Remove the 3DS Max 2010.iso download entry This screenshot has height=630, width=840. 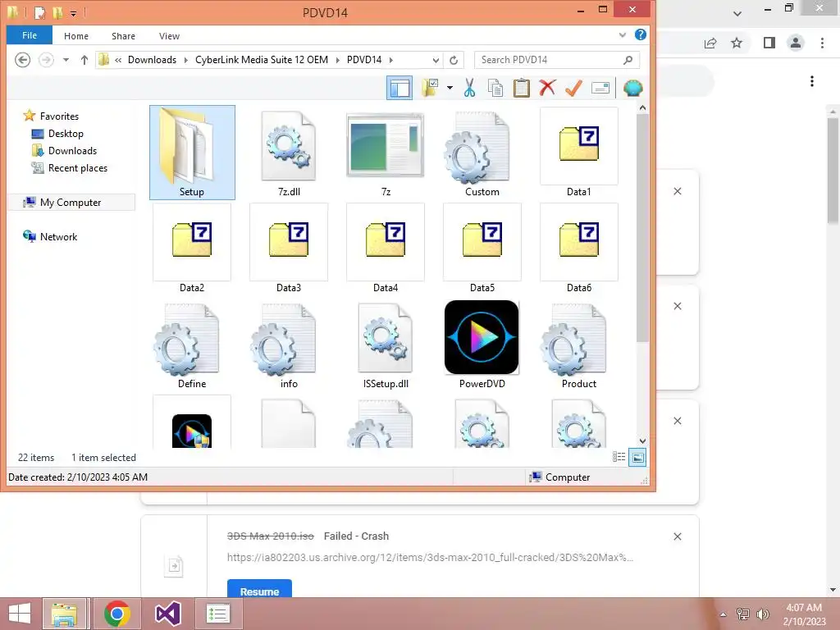[x=677, y=536]
